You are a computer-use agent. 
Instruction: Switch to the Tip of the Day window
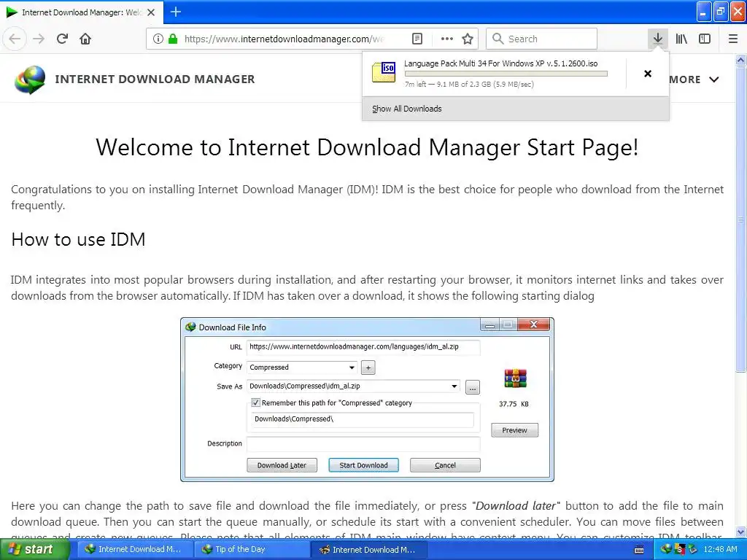click(252, 549)
